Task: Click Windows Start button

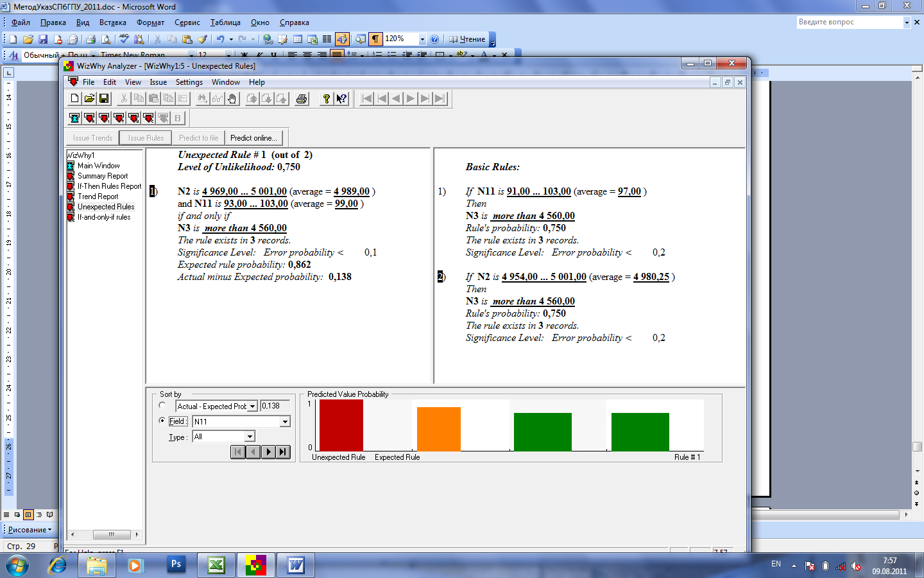Action: (x=17, y=565)
